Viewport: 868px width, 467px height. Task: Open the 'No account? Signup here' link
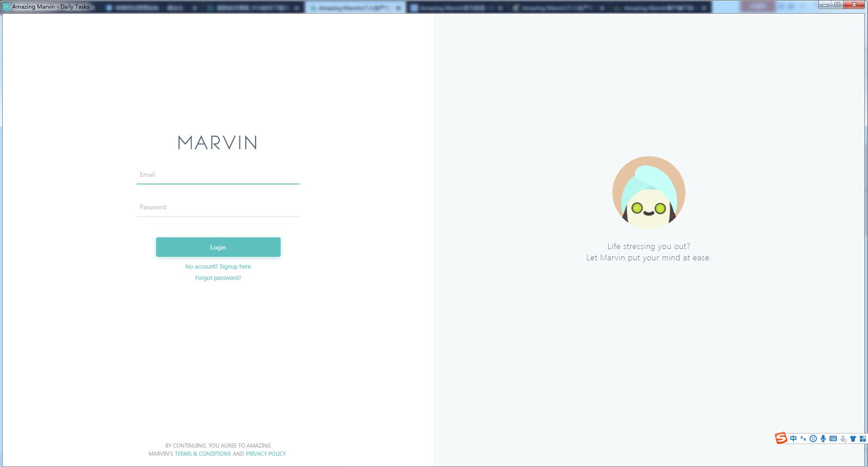pyautogui.click(x=218, y=267)
